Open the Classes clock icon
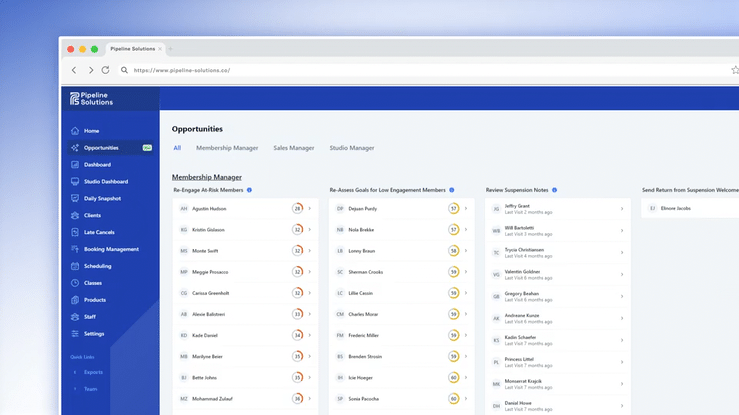 coord(75,283)
